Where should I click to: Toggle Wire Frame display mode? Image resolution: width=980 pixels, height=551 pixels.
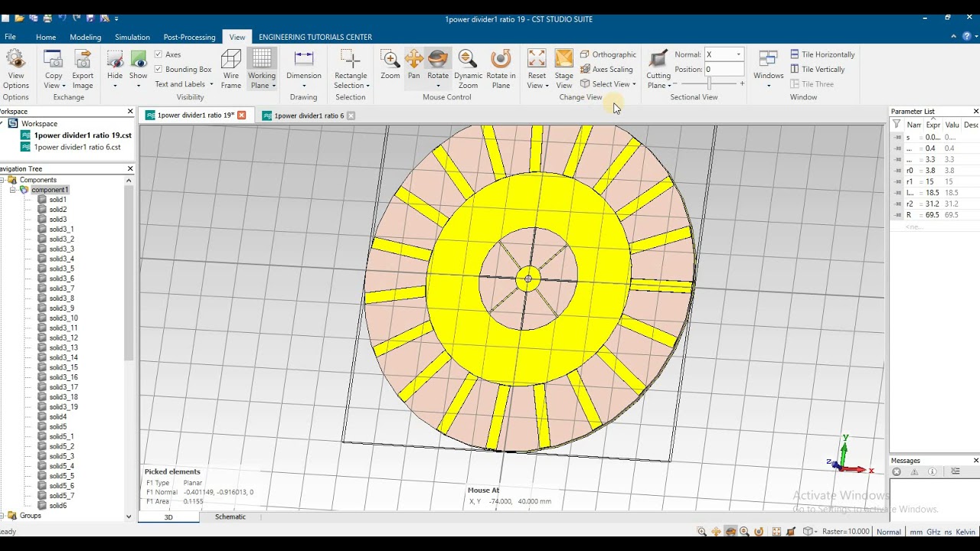(x=231, y=69)
